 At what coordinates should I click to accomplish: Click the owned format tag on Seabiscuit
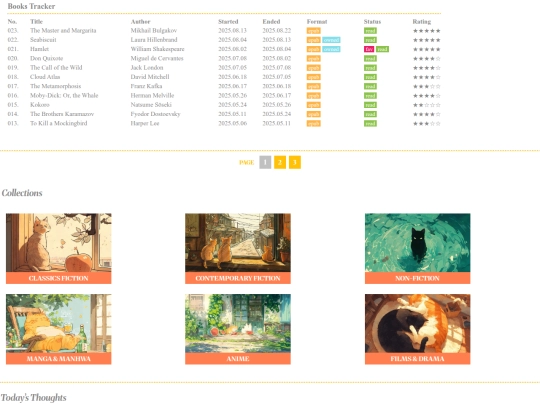[x=331, y=40]
